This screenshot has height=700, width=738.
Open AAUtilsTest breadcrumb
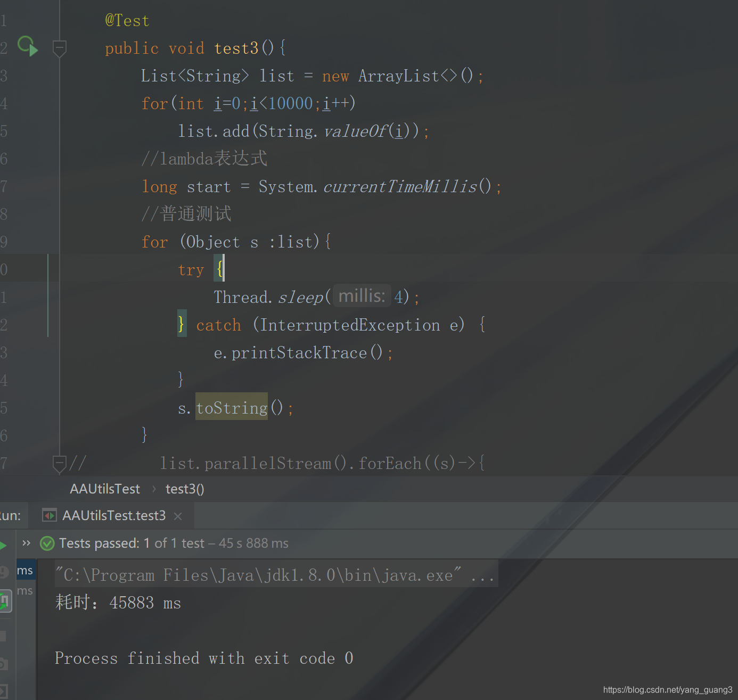click(105, 489)
